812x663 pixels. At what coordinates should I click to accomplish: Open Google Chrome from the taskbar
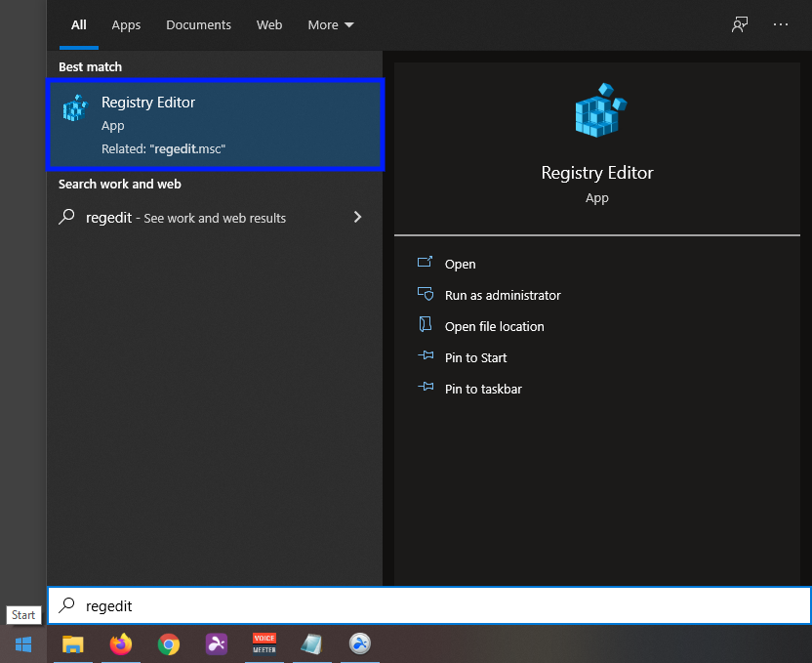(168, 644)
